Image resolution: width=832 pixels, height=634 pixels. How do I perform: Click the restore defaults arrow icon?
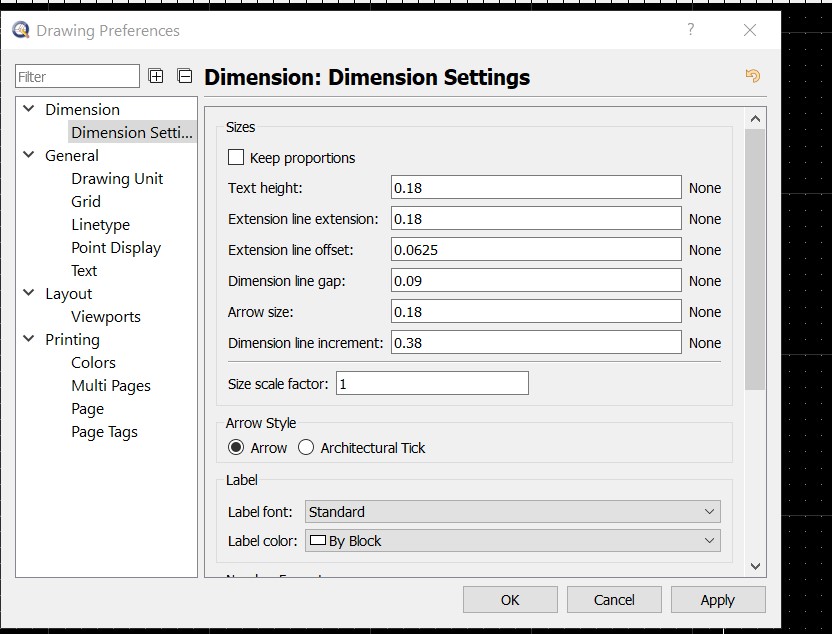[x=752, y=76]
